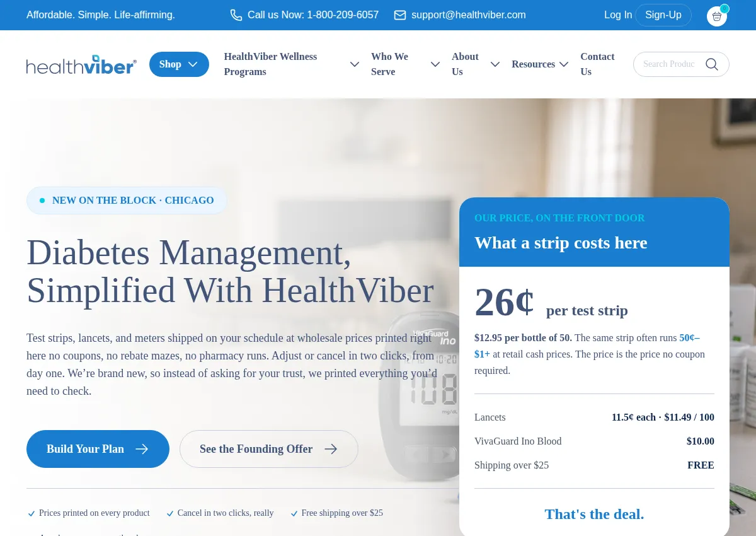Click the Shipping over $25 row label

point(512,465)
